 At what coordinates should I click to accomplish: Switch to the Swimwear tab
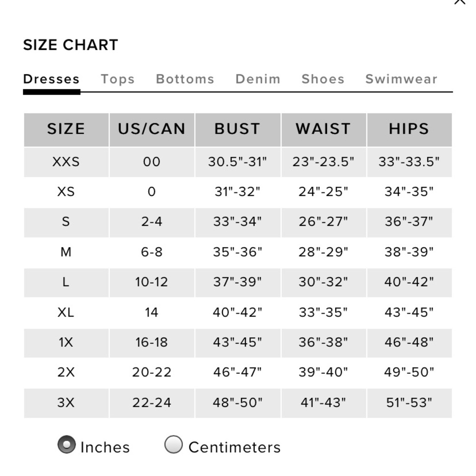(x=401, y=79)
